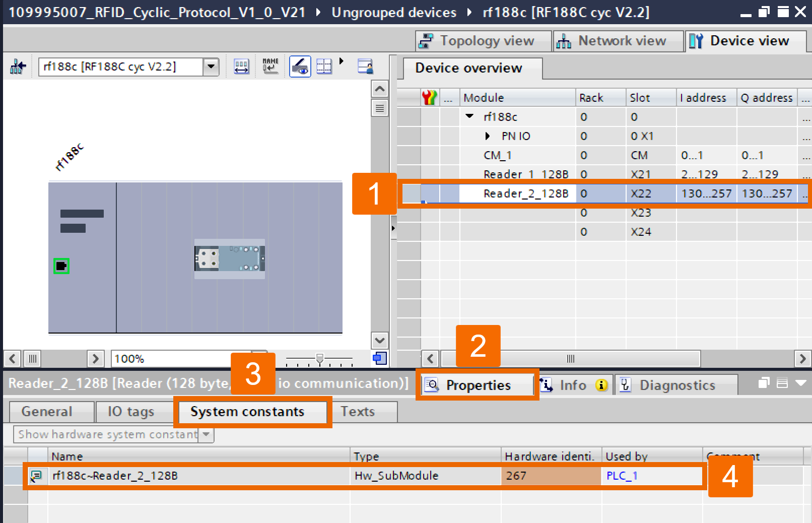Screen dimensions: 812x523
Task: Collapse the inspector window arrow
Action: pyautogui.click(x=801, y=383)
